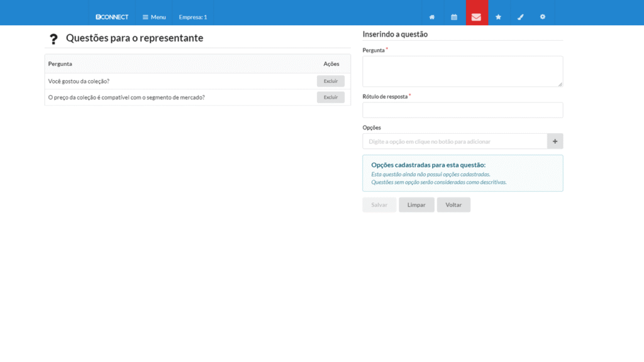Click the plus button to add option

[555, 141]
